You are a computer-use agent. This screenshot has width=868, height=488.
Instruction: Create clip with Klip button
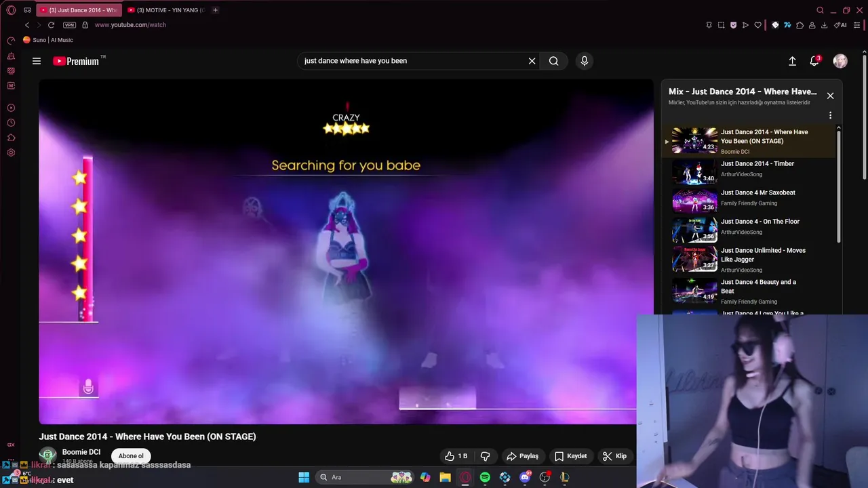pos(615,456)
